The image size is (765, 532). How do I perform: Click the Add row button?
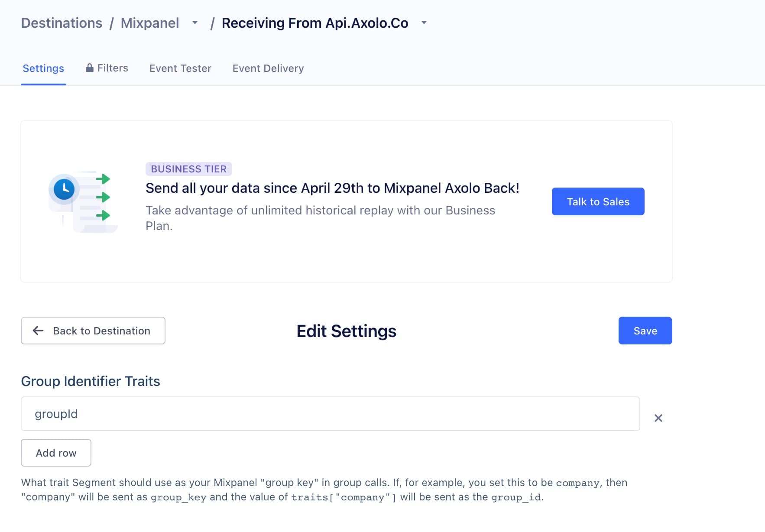[56, 453]
